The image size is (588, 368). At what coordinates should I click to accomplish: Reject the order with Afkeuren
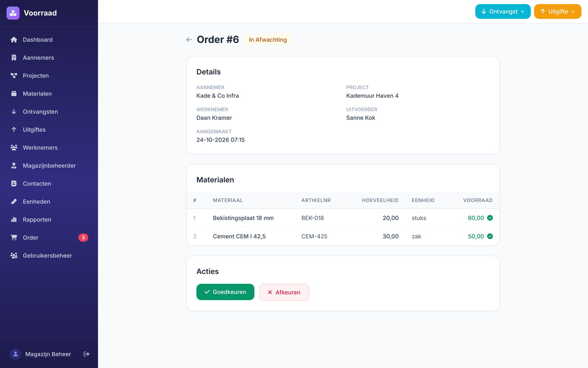coord(284,292)
